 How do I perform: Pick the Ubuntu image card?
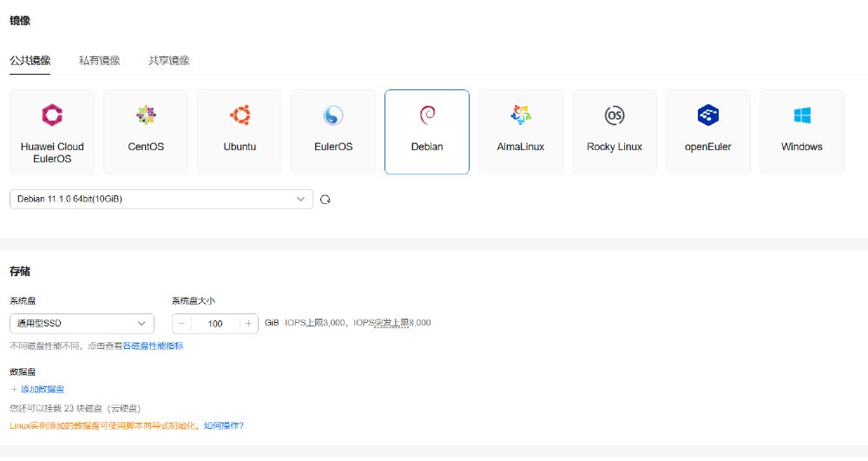[240, 132]
